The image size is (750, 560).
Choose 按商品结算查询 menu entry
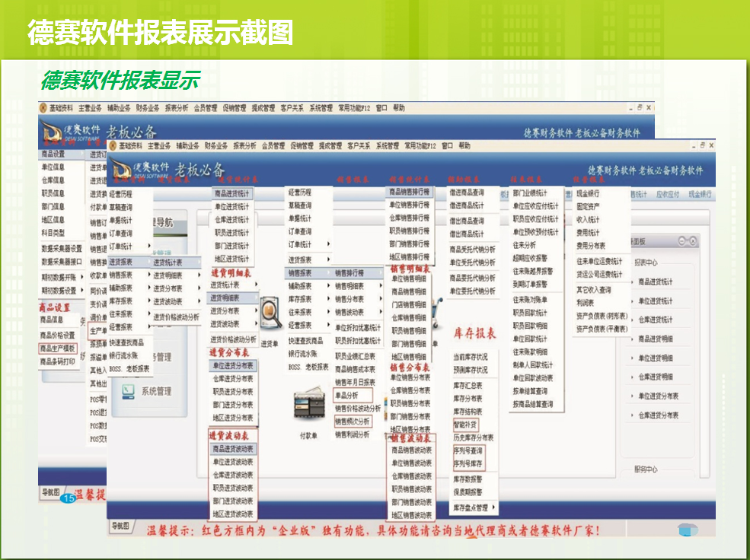(x=533, y=404)
